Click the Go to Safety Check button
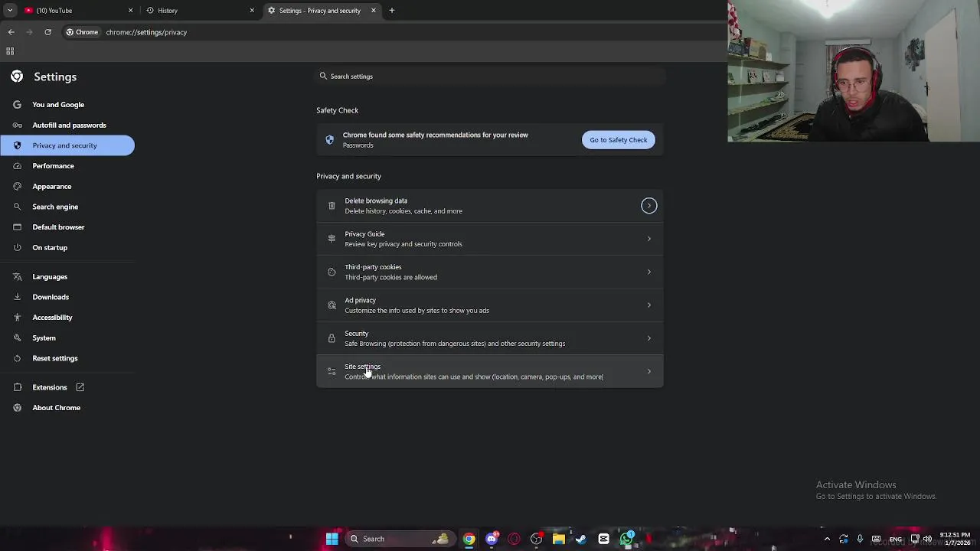The image size is (980, 551). coord(619,140)
